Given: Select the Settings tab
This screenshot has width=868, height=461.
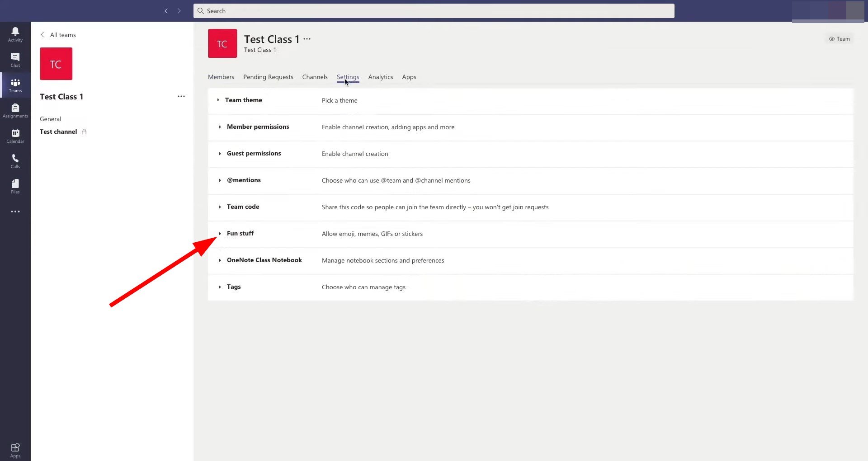Looking at the screenshot, I should point(348,77).
